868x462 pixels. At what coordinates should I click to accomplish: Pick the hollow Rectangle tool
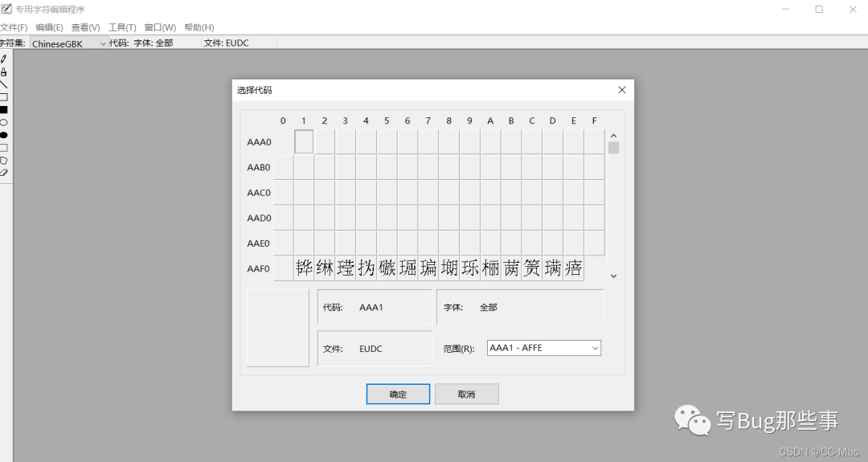click(4, 97)
